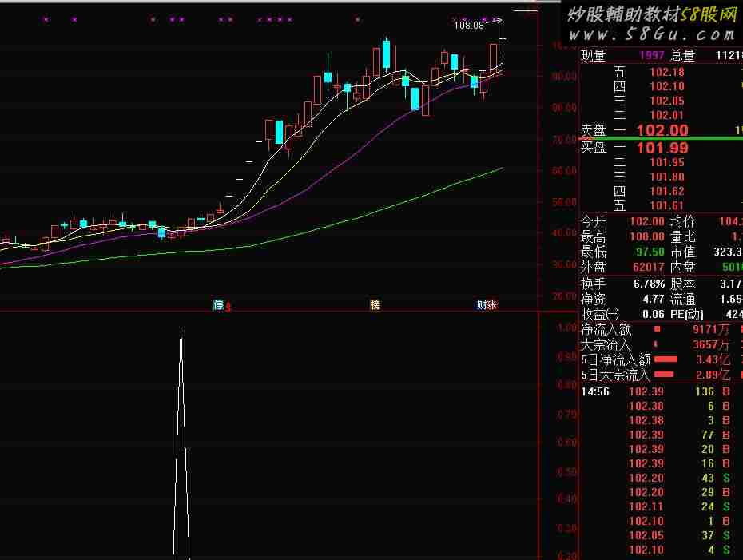The image size is (743, 560).
Task: Click the 量比 volume ratio label
Action: 683,236
